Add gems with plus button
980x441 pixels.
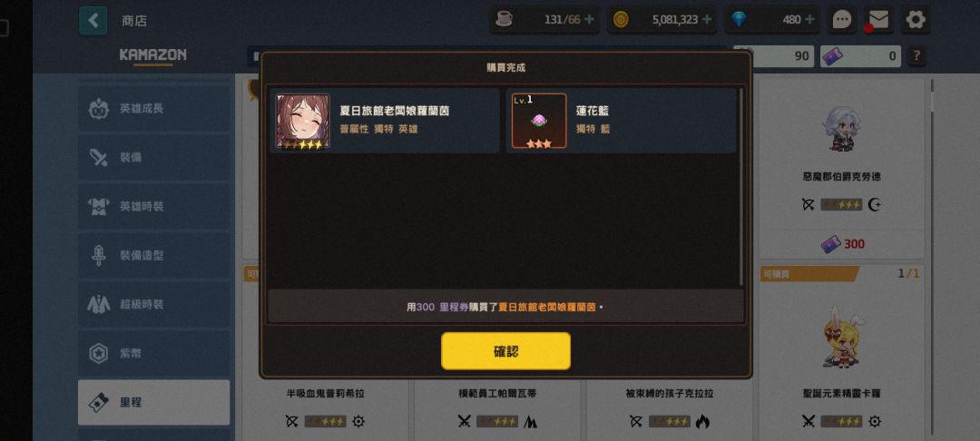coord(809,19)
